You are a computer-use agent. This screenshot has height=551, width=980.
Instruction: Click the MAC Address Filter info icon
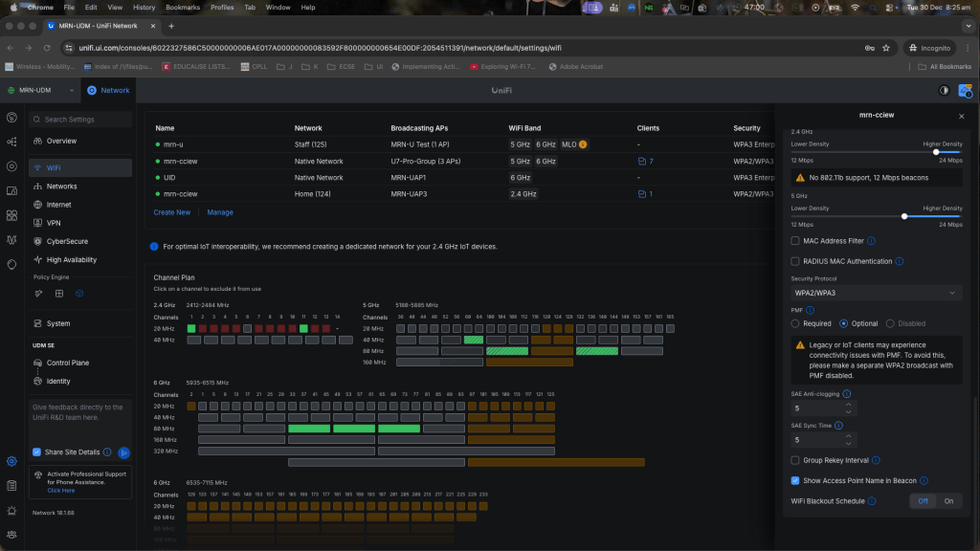(x=871, y=241)
